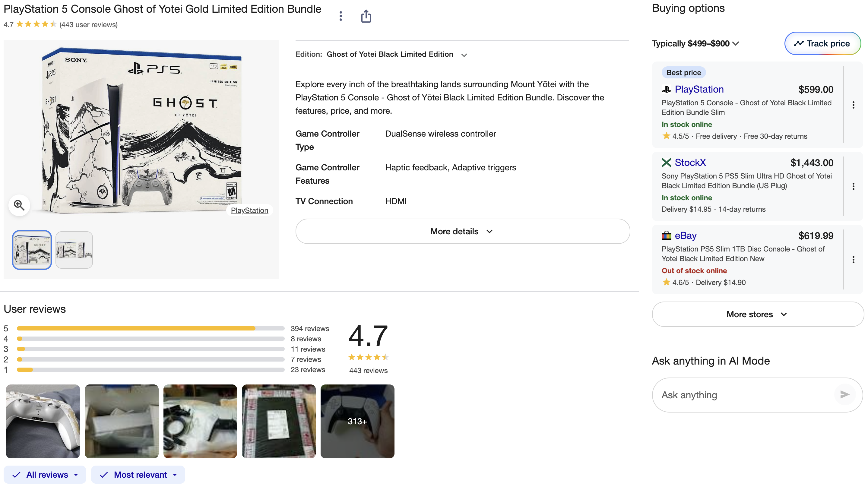Click the Ask anything input field
Screen dimensions: 868x487
click(x=745, y=395)
